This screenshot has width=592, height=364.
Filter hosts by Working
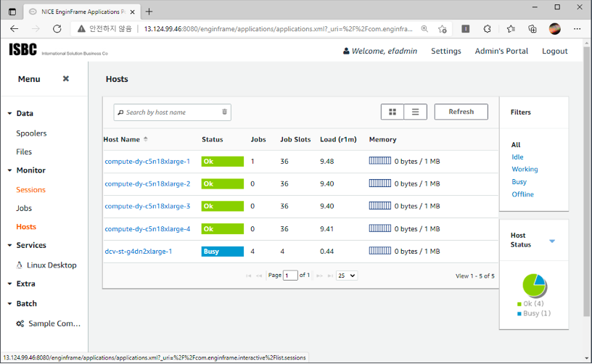pyautogui.click(x=525, y=169)
